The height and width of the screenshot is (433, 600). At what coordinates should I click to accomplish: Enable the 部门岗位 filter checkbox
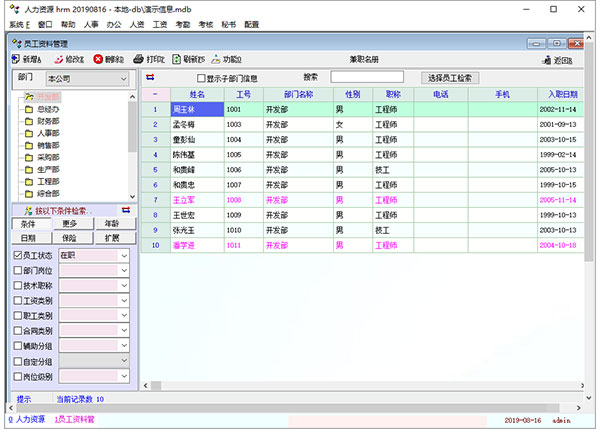point(18,270)
